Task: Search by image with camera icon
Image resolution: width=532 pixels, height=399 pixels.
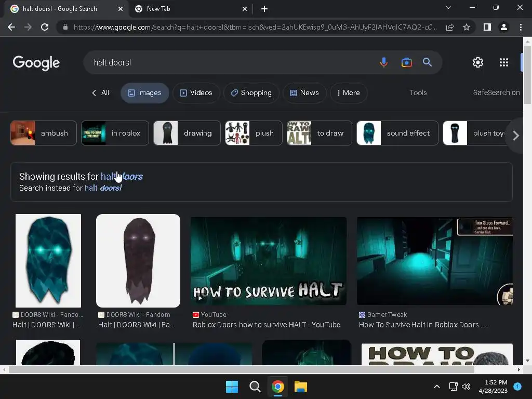Action: 406,62
